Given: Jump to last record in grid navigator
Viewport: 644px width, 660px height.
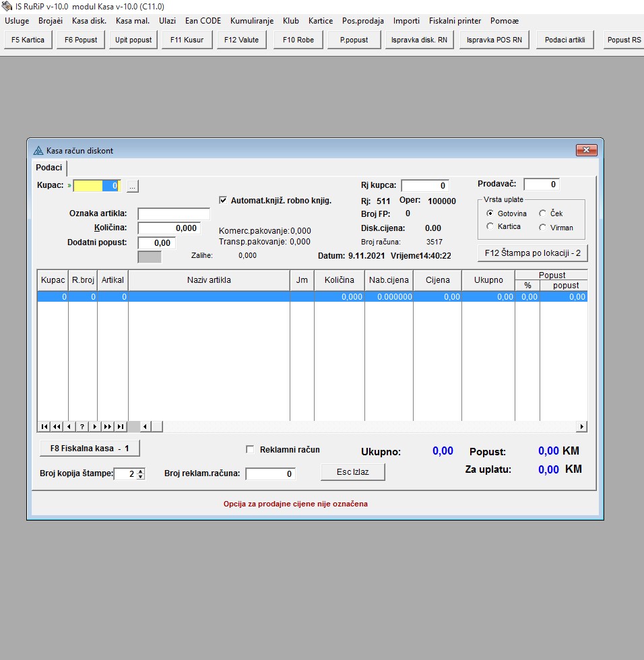Looking at the screenshot, I should [x=121, y=426].
